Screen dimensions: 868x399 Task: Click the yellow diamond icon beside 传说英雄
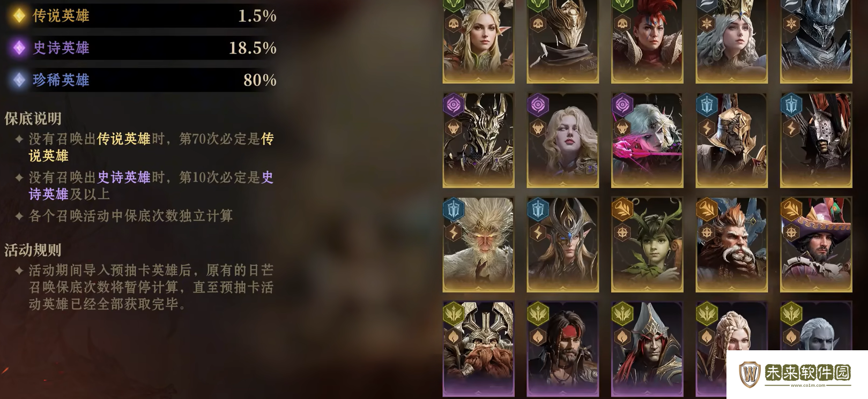(19, 16)
